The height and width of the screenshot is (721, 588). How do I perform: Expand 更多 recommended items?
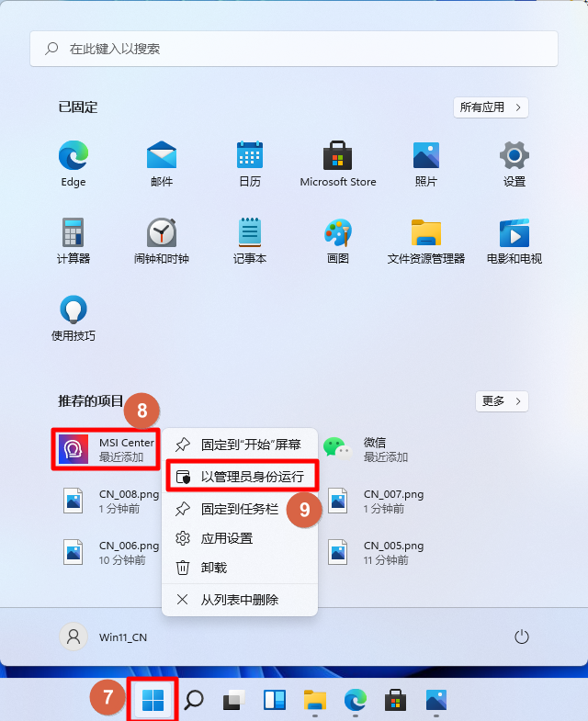(502, 401)
